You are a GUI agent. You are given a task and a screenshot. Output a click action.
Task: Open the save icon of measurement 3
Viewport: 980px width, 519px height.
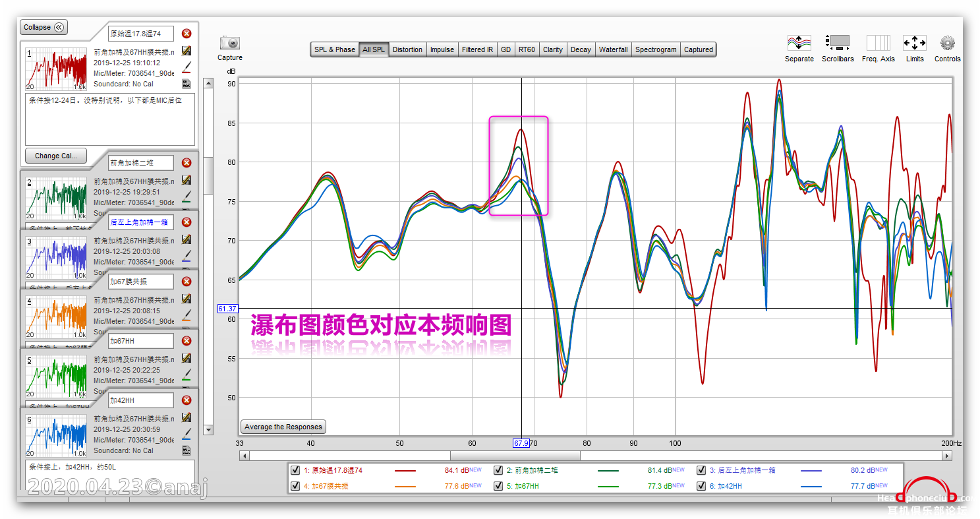pos(187,239)
